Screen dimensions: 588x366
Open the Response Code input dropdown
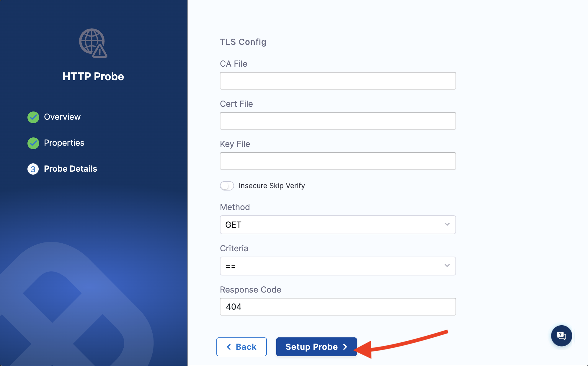337,306
